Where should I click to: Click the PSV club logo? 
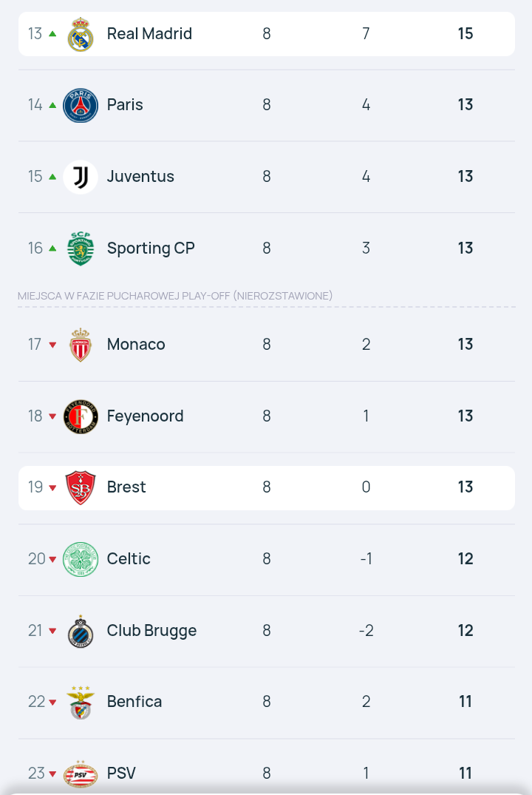tap(81, 774)
